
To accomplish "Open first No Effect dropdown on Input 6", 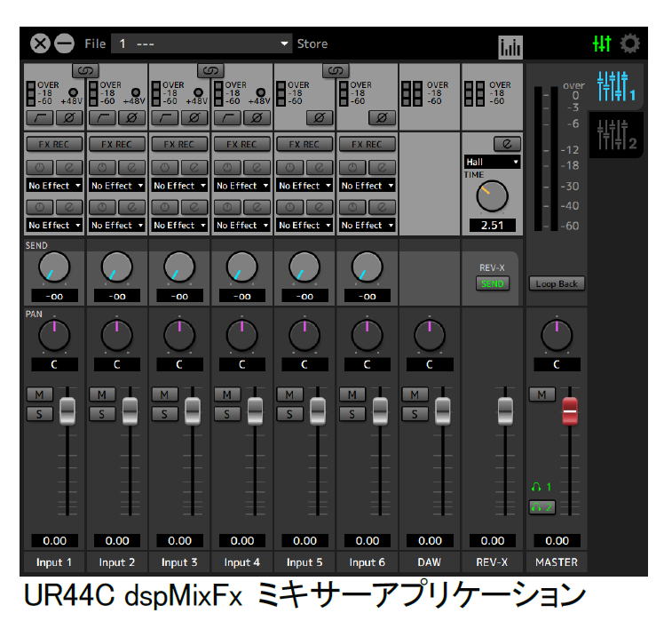I will [x=367, y=186].
